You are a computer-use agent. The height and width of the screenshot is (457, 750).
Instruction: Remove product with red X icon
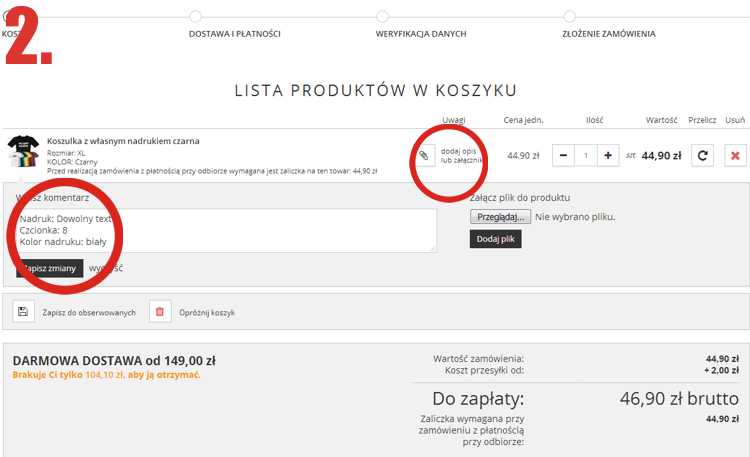[736, 156]
